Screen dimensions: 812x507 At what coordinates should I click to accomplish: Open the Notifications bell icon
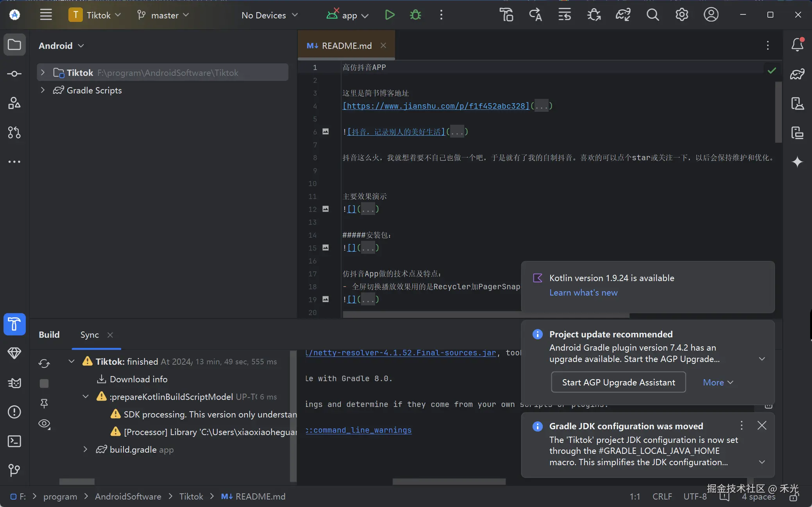point(797,45)
